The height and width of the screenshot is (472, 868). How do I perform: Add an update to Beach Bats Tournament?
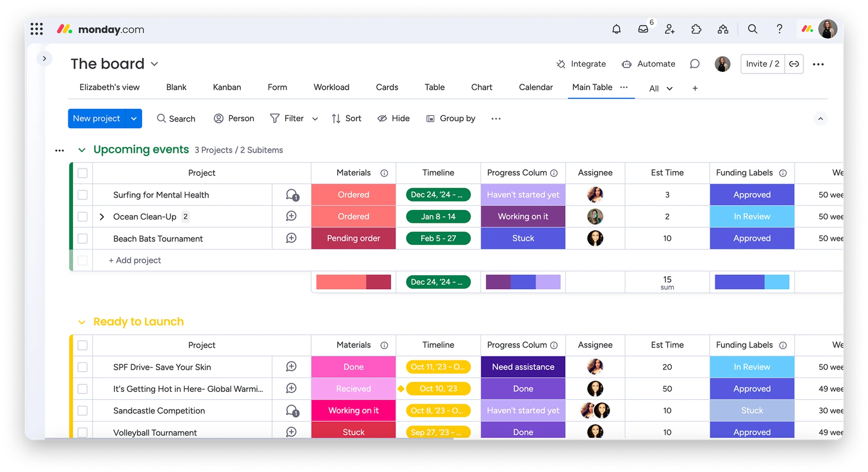(291, 238)
